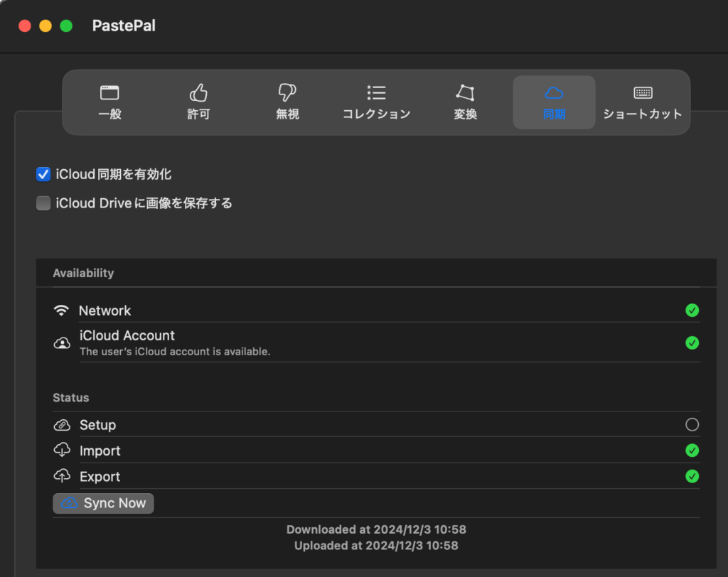728x577 pixels.
Task: Click the Network Wi-Fi icon
Action: (x=62, y=311)
